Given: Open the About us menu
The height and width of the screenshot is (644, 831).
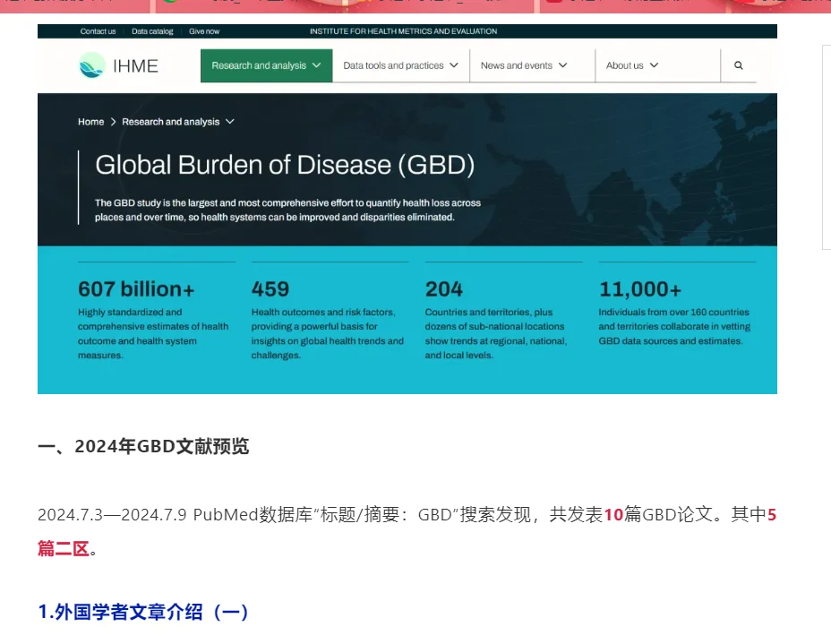Looking at the screenshot, I should tap(657, 65).
